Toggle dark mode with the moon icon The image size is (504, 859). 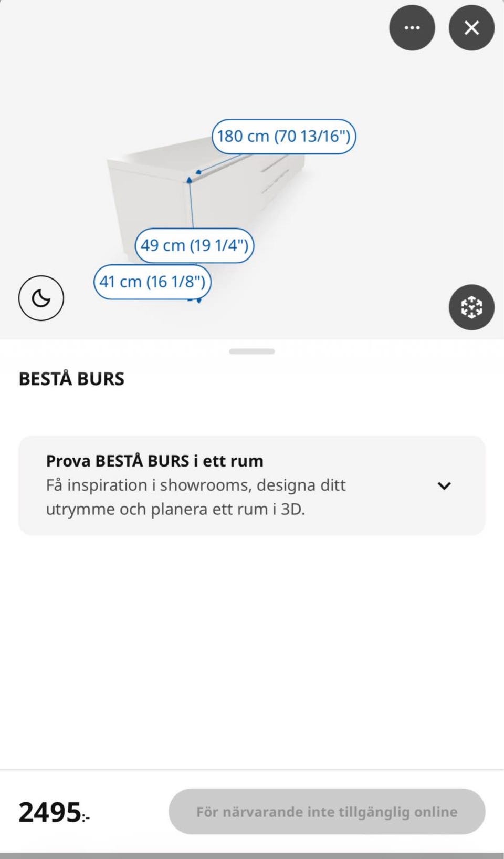point(41,298)
